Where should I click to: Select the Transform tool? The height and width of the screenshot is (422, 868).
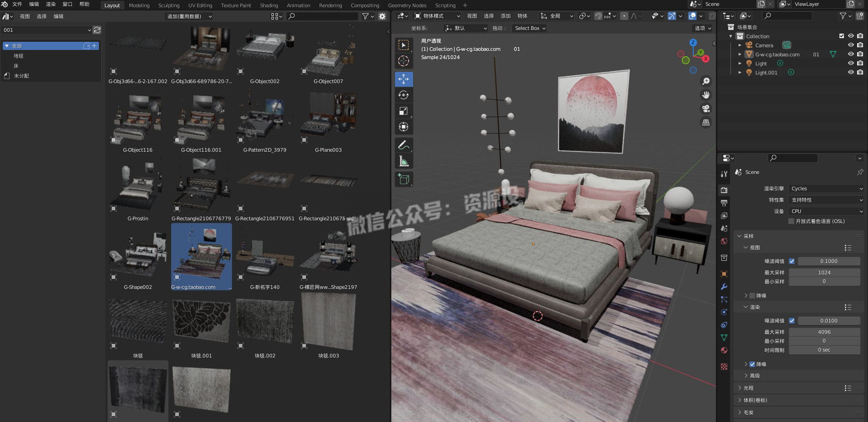404,127
